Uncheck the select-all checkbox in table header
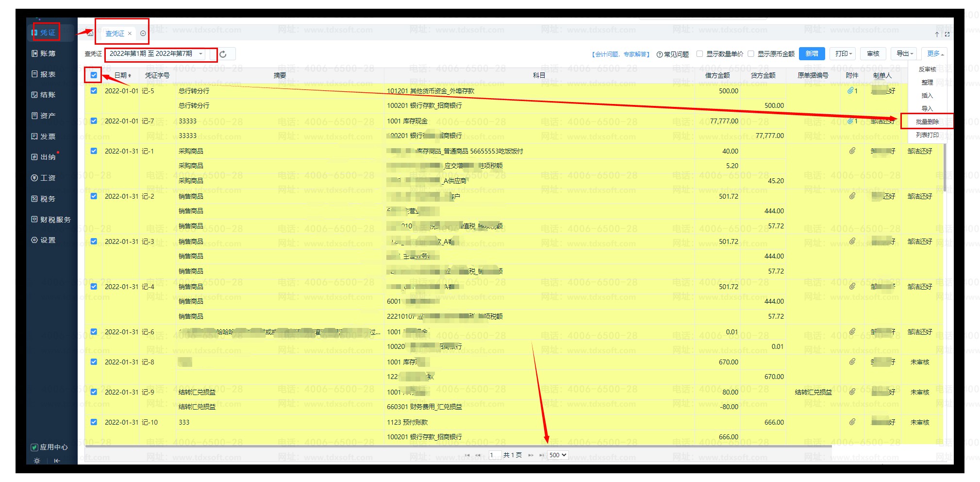This screenshot has width=980, height=482. tap(94, 75)
